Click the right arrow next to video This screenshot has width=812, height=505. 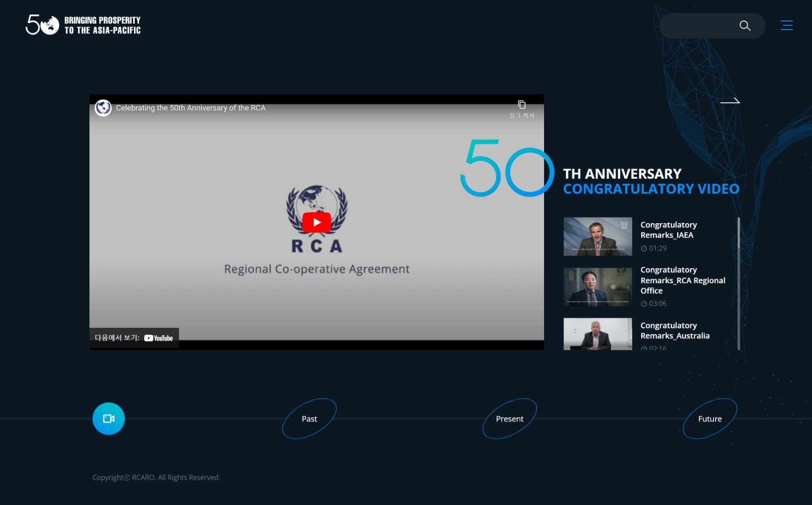coord(730,101)
